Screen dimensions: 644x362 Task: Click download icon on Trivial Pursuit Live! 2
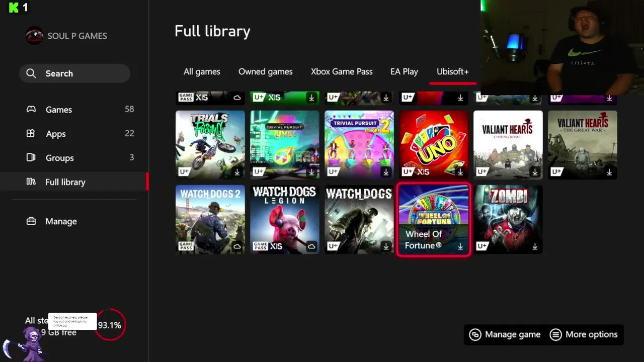386,172
